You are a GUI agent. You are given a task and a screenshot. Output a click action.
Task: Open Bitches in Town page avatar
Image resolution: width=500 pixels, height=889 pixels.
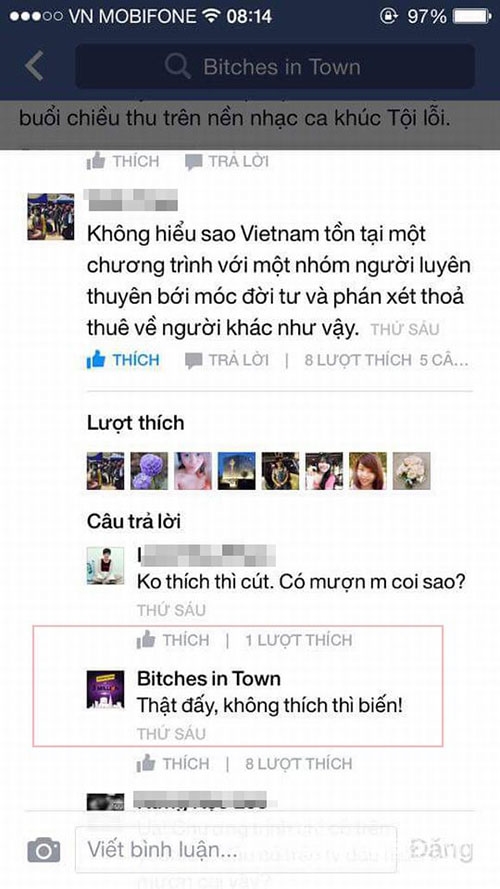point(105,689)
